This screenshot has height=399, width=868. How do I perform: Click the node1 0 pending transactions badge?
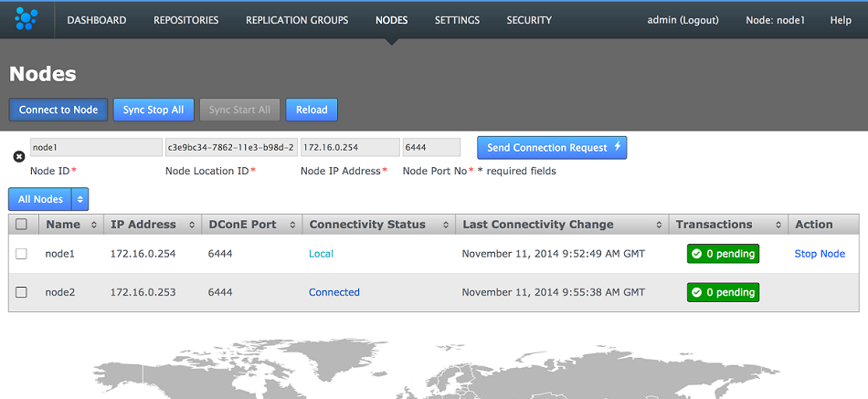tap(723, 254)
